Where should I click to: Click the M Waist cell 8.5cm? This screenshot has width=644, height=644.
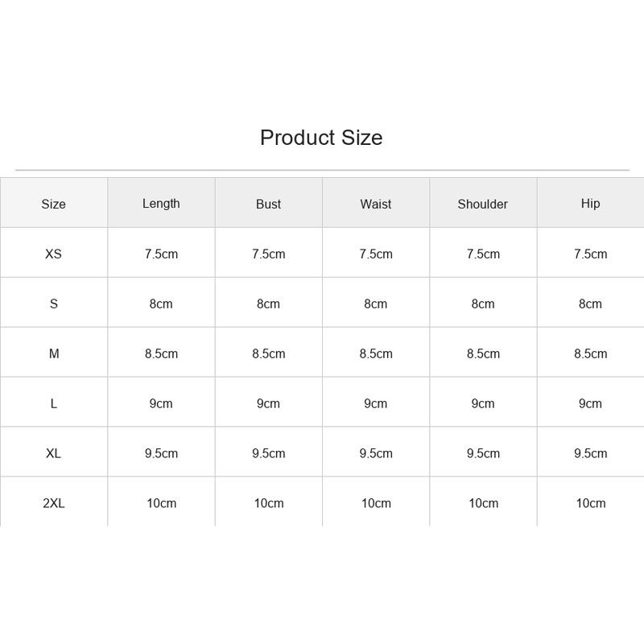[x=376, y=353]
